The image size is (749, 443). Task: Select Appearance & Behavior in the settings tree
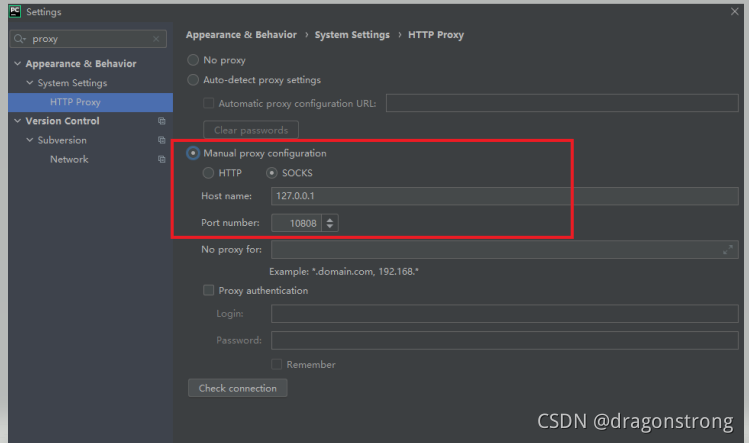click(81, 64)
